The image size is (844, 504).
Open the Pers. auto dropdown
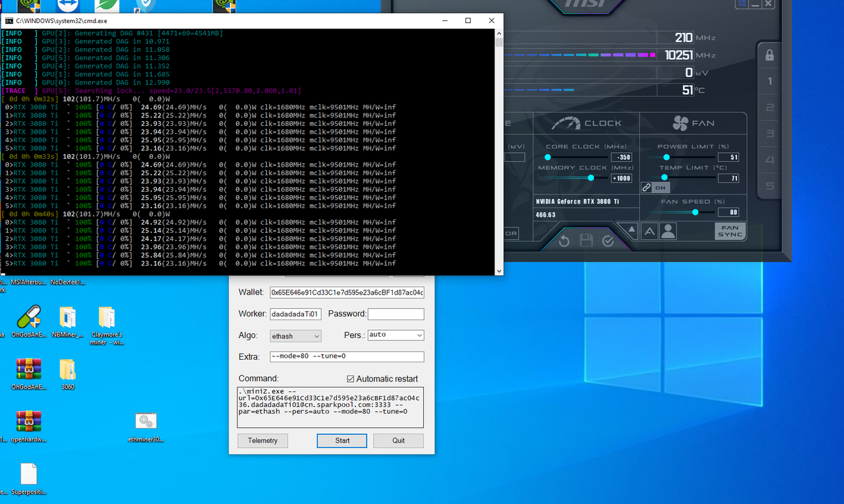pyautogui.click(x=396, y=335)
